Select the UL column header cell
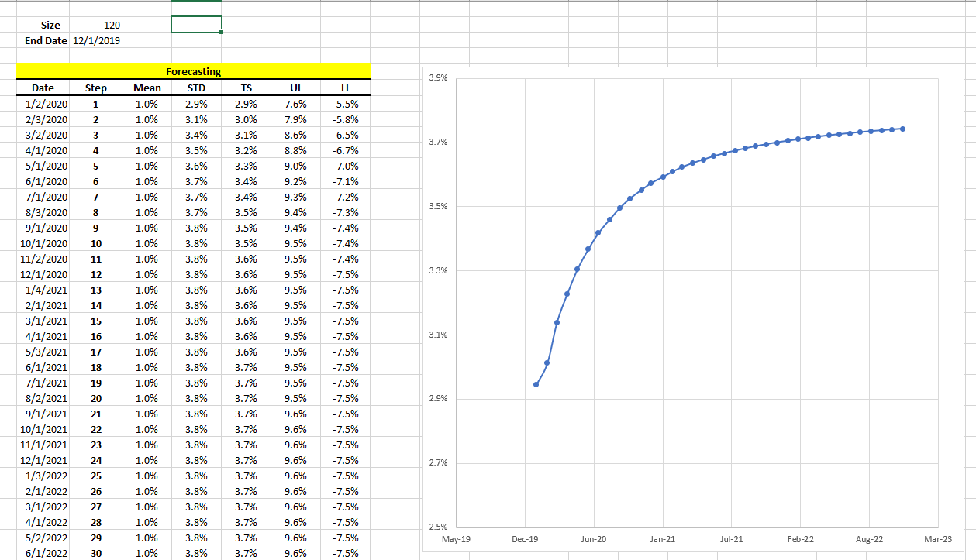Image resolution: width=976 pixels, height=560 pixels. click(x=295, y=88)
